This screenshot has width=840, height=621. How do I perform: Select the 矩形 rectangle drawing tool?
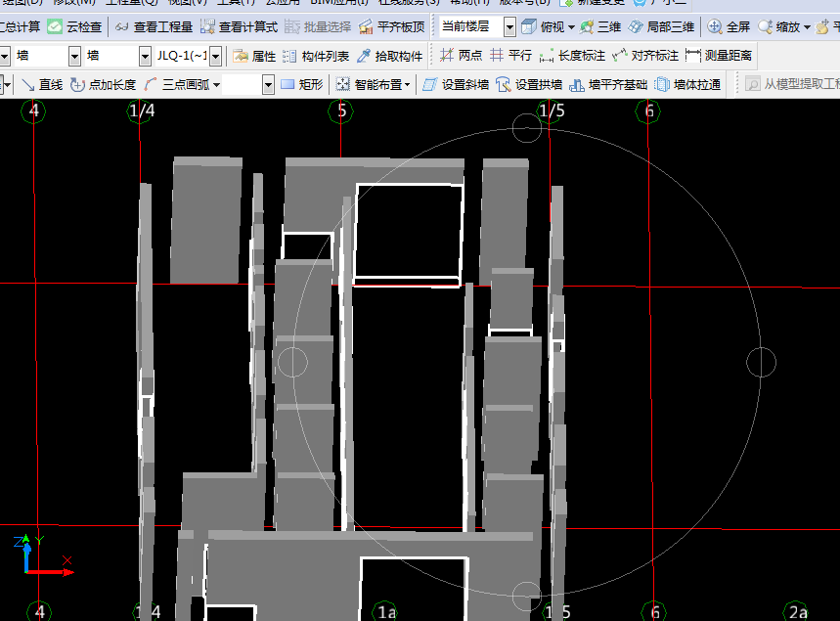point(302,85)
